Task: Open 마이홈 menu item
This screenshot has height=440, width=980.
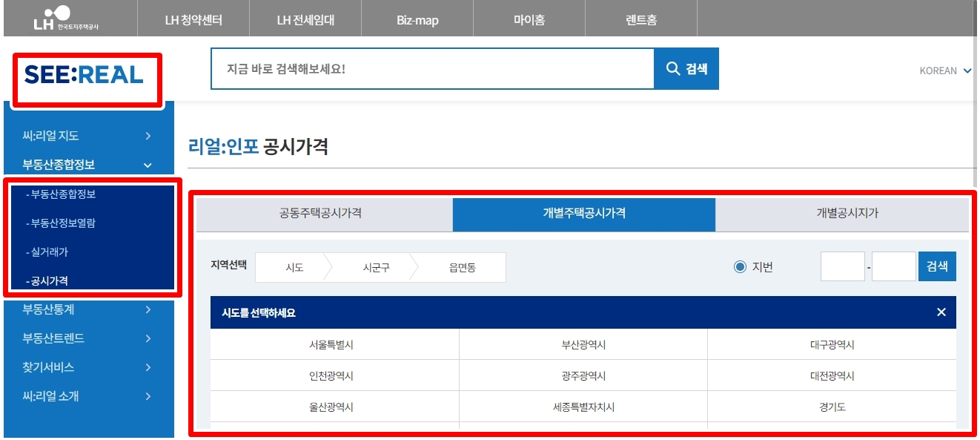Action: pos(529,20)
